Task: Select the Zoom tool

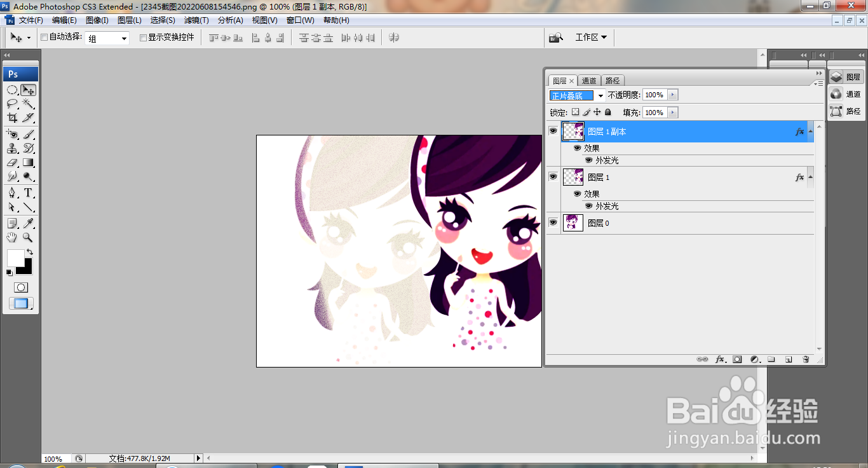Action: click(x=28, y=237)
